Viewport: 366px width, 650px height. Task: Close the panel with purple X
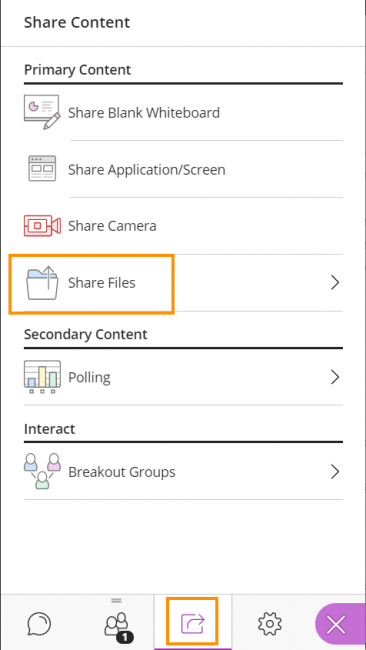click(x=336, y=624)
